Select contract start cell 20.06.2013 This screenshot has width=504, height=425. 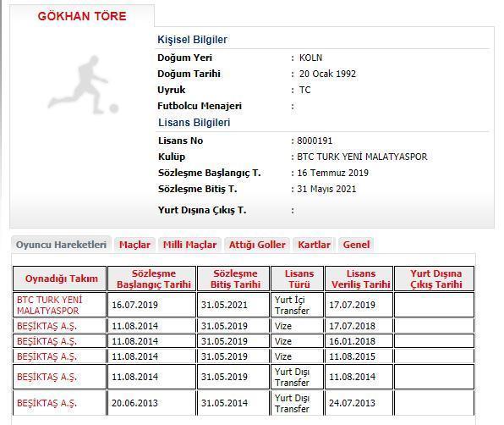pyautogui.click(x=151, y=403)
